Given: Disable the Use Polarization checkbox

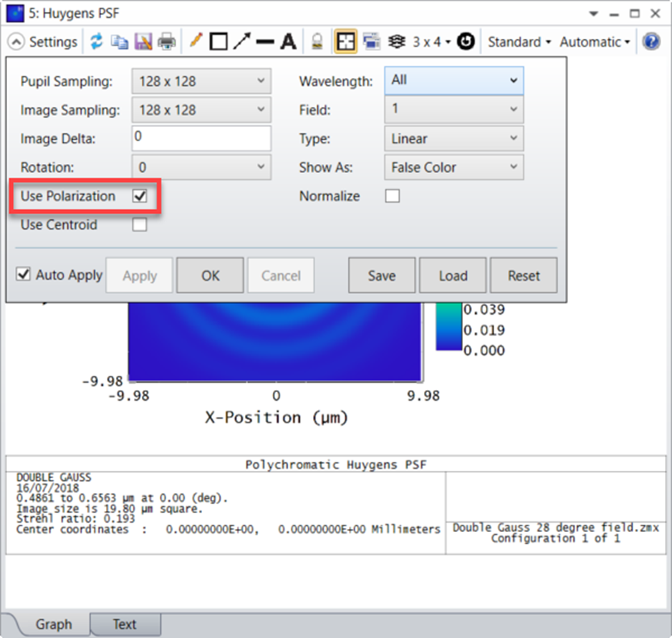Looking at the screenshot, I should (140, 195).
